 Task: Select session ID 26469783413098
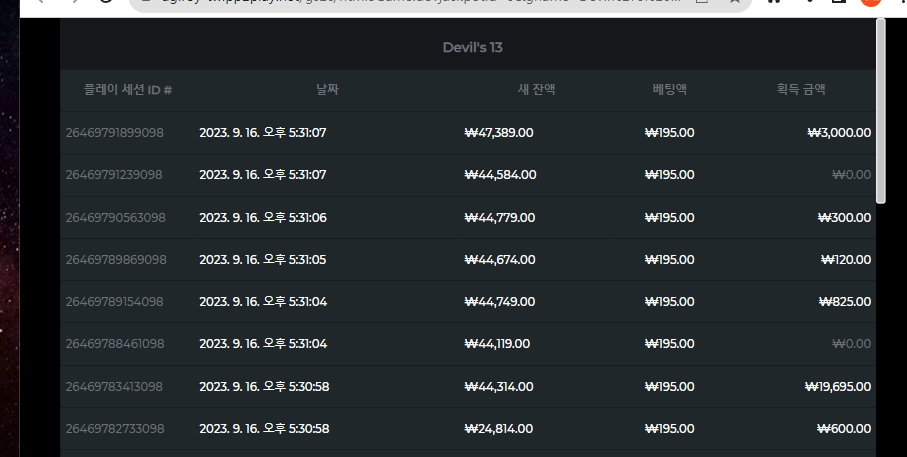[x=114, y=386]
